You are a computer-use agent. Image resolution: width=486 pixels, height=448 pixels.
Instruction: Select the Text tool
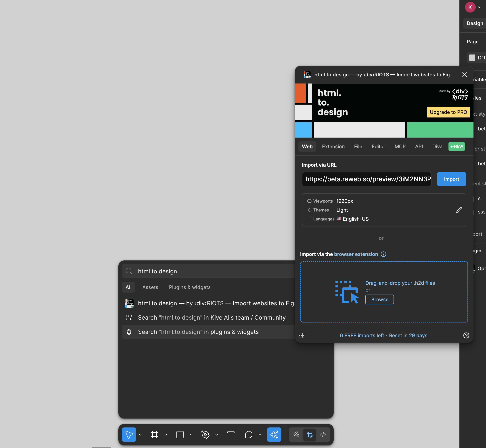231,434
